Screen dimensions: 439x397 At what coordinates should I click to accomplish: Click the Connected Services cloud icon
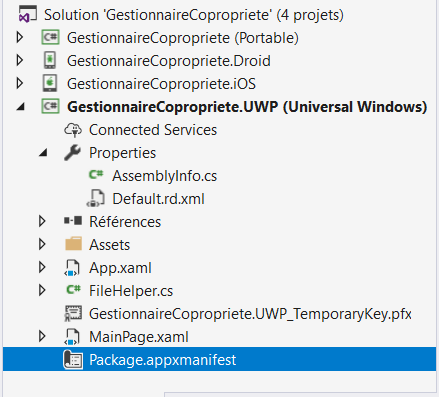point(73,130)
